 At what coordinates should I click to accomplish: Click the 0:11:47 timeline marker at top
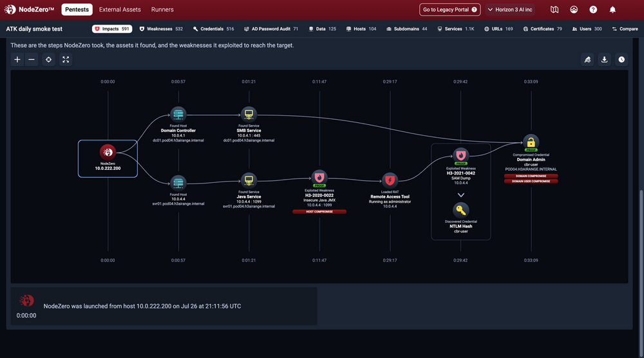(x=319, y=82)
